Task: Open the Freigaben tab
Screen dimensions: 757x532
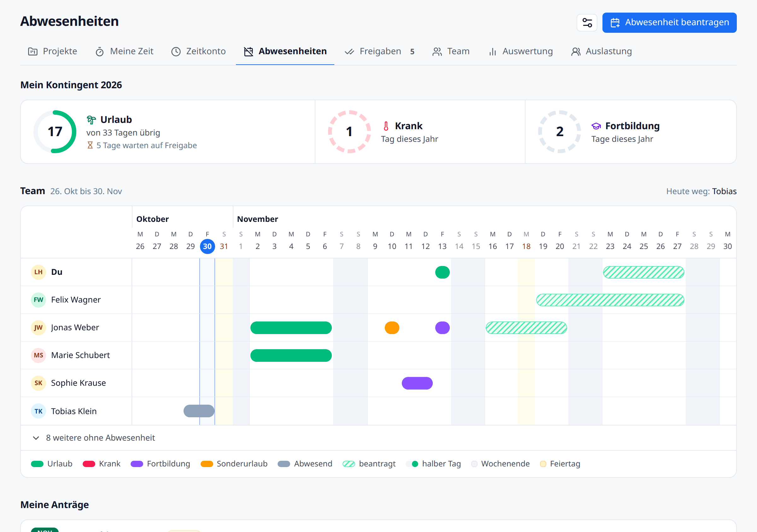Action: [x=379, y=51]
